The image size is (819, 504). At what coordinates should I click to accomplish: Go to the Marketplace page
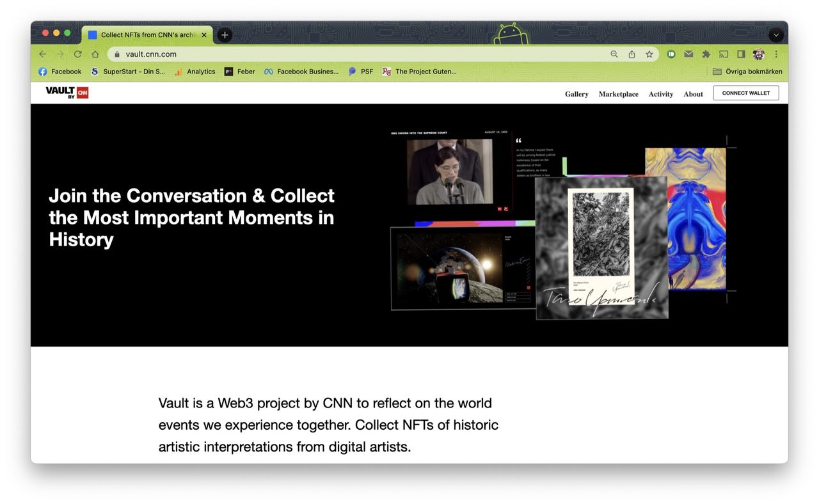(618, 94)
